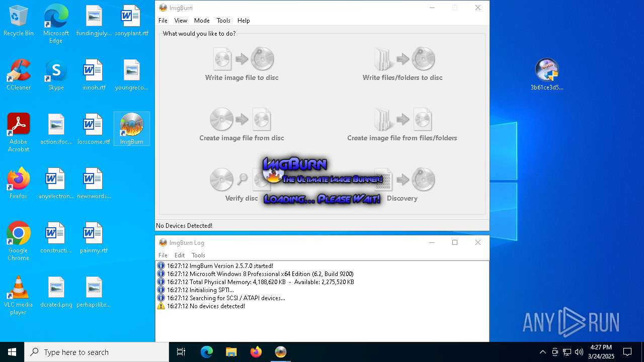Screen dimensions: 644x362
Task: Open File menu in ImgBurn Log
Action: (163, 255)
